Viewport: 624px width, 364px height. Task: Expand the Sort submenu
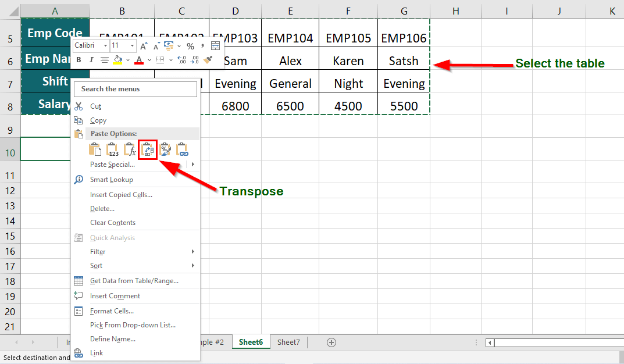click(x=97, y=266)
